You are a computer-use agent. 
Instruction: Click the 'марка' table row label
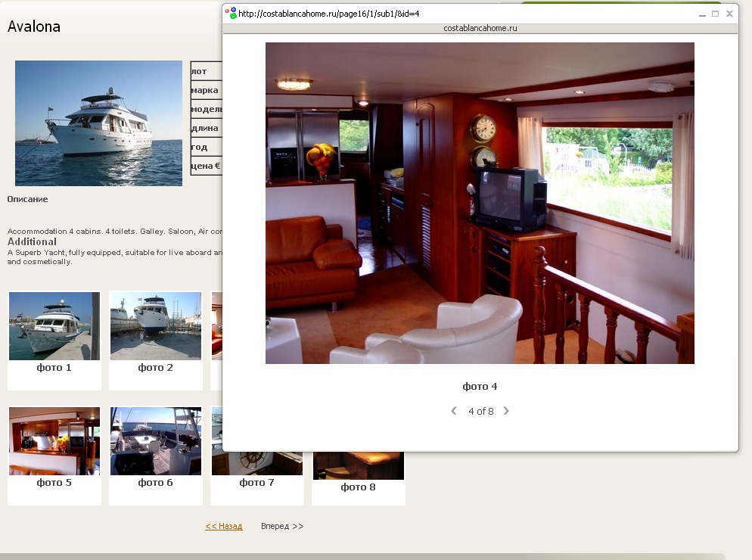pyautogui.click(x=204, y=90)
